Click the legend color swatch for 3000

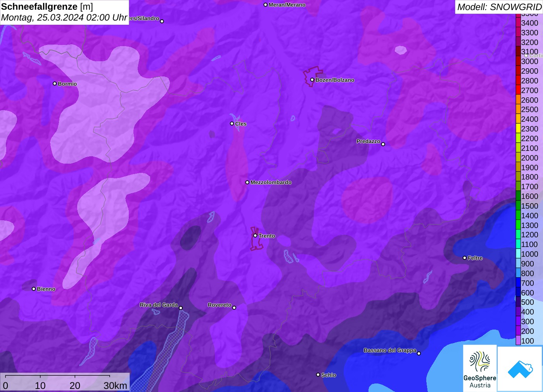[518, 61]
